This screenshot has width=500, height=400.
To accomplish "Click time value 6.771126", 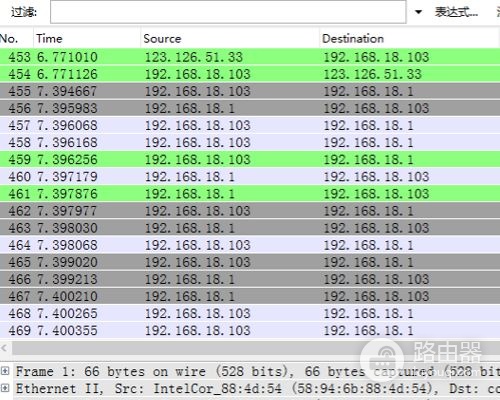I will (x=67, y=74).
